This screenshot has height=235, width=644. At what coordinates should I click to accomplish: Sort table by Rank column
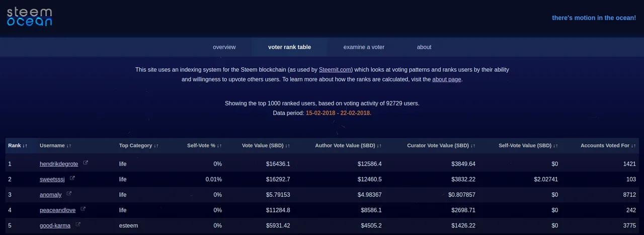point(18,146)
